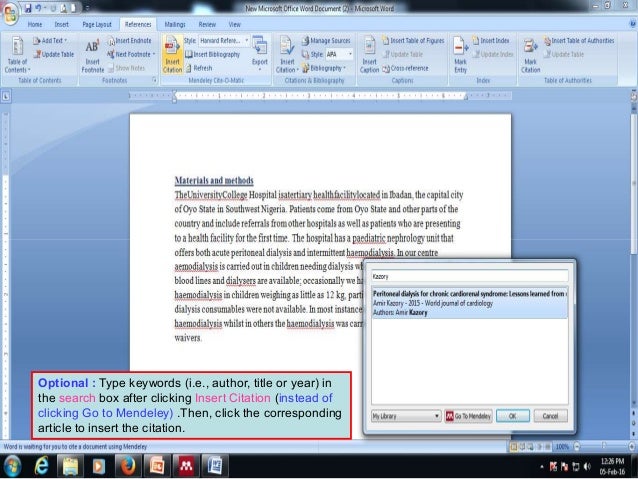Open the Mailings ribbon tab
This screenshot has width=638, height=479.
[x=175, y=24]
